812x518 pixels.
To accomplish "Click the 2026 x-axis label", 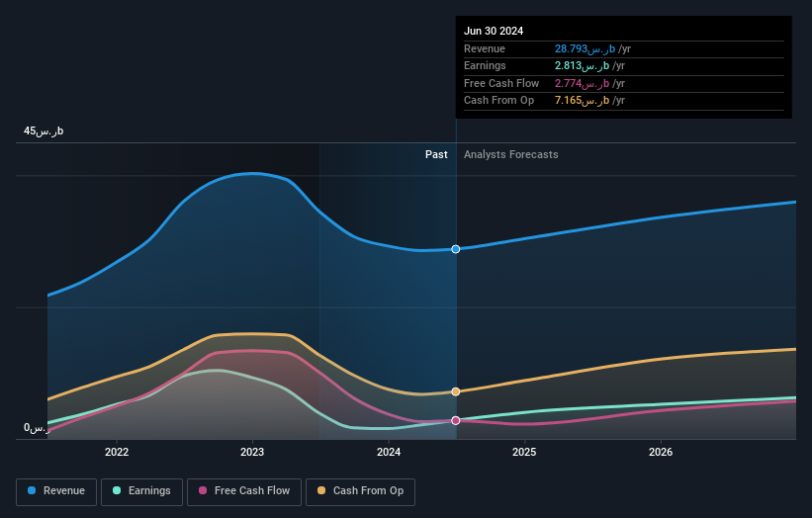I will pyautogui.click(x=661, y=453).
